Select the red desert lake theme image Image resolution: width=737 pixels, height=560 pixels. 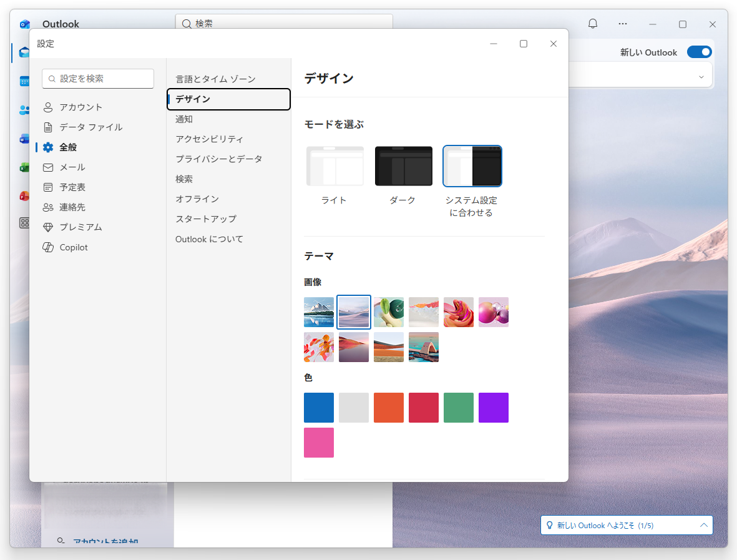tap(353, 347)
